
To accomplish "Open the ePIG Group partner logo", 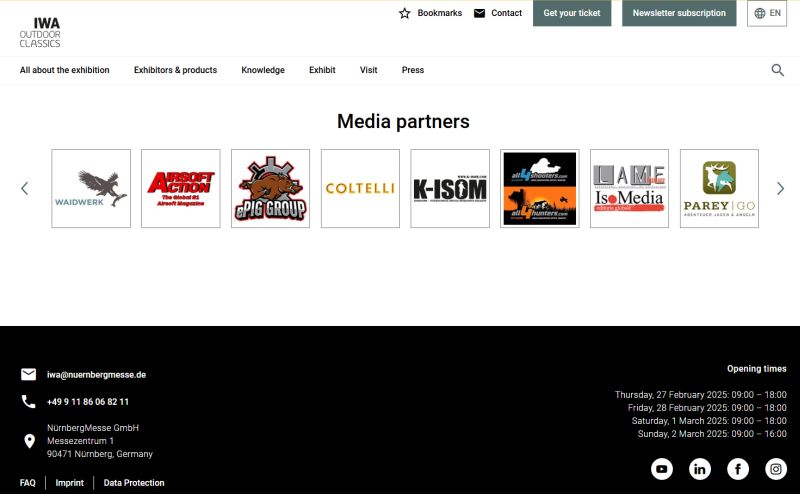I will coord(270,188).
